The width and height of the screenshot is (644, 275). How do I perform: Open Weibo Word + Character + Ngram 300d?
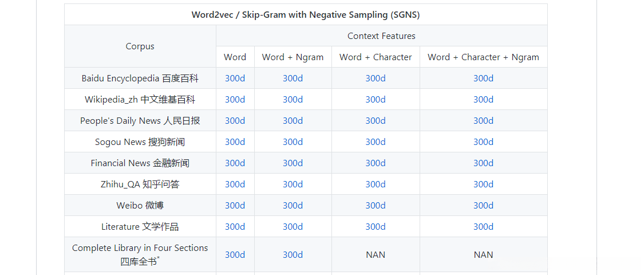pos(483,205)
